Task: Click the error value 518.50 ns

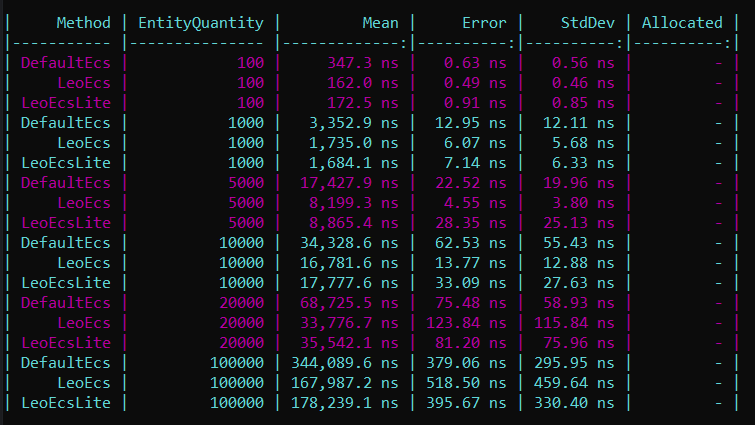Action: pyautogui.click(x=466, y=383)
